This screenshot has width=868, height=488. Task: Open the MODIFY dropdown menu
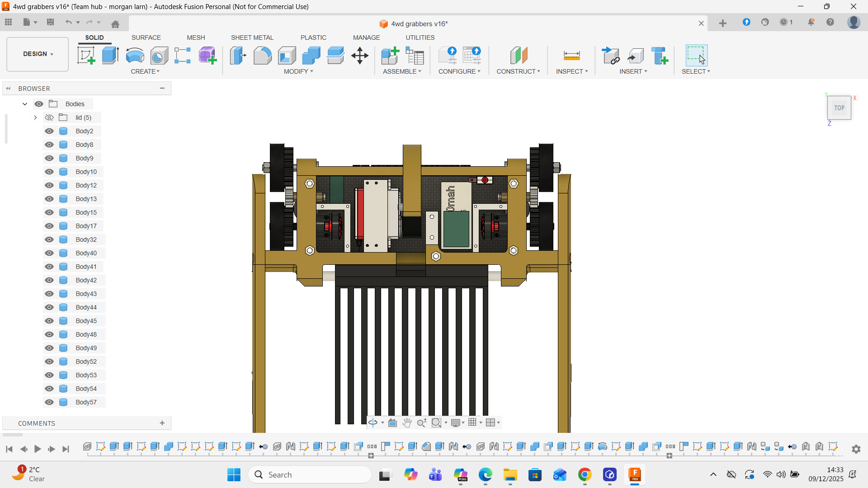pyautogui.click(x=298, y=71)
